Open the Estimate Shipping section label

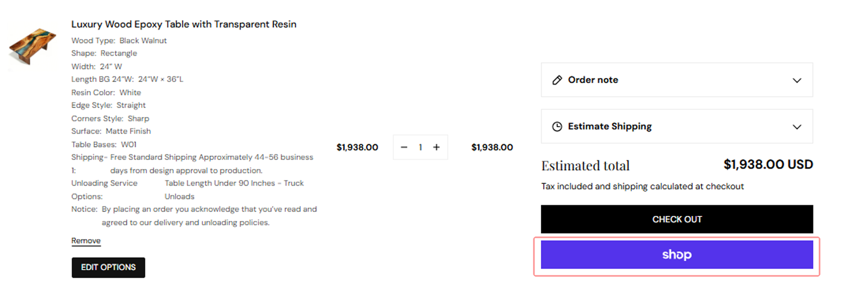point(609,127)
